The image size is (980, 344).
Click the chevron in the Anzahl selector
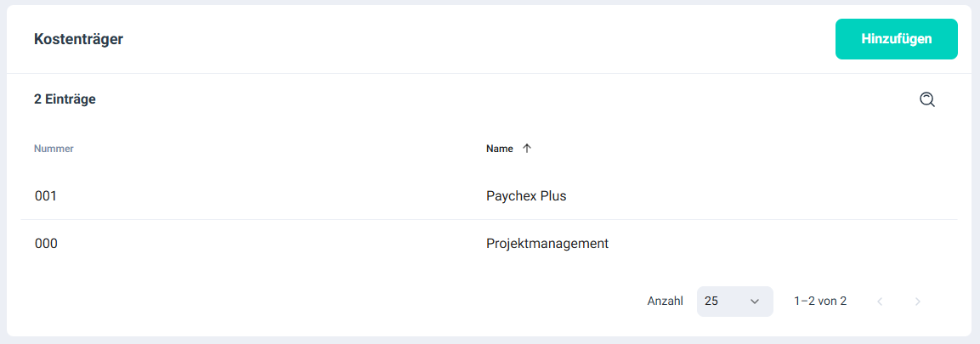coord(755,302)
